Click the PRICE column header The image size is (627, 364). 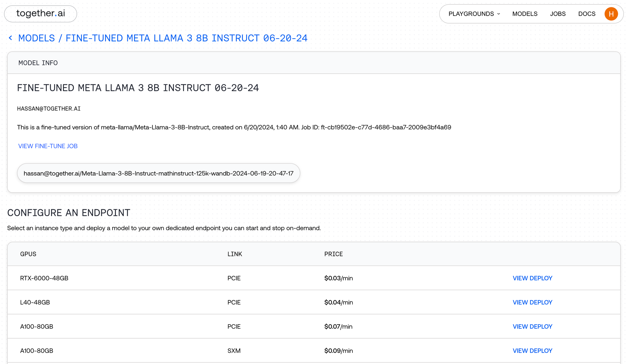(x=334, y=254)
